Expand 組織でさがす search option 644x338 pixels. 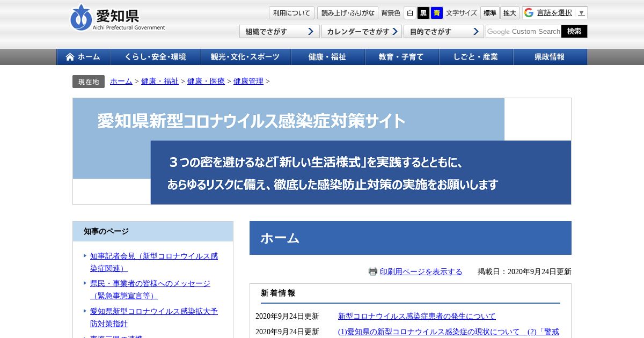click(280, 32)
